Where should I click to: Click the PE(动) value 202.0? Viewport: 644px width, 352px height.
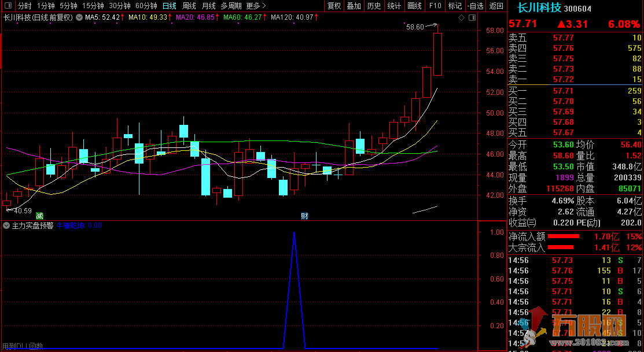[x=631, y=223]
